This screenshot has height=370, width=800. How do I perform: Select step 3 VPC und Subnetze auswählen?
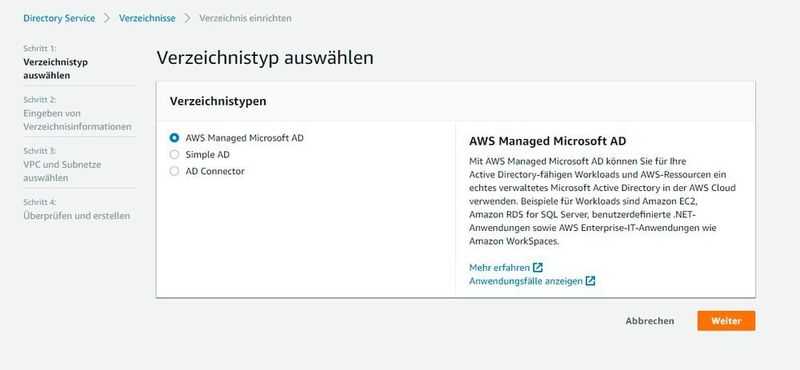point(62,171)
